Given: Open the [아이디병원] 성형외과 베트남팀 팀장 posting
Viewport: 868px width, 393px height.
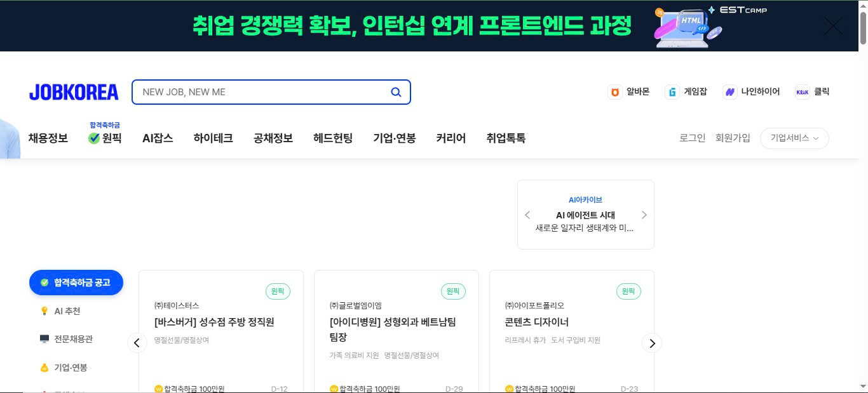Looking at the screenshot, I should (393, 330).
